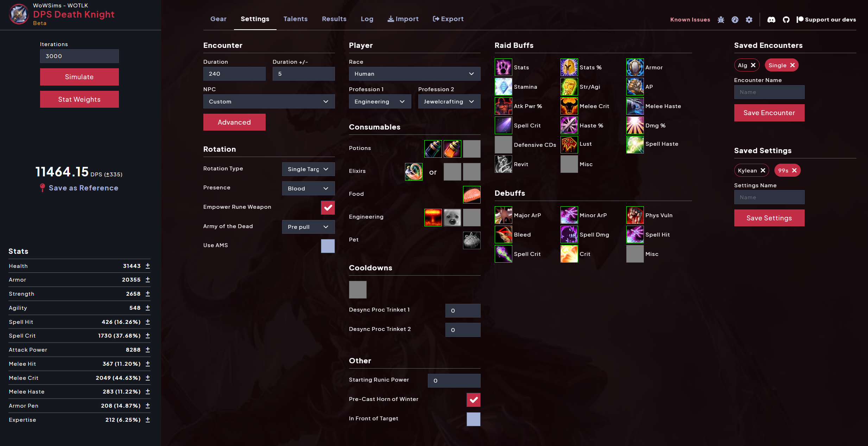Open the Log tab
The width and height of the screenshot is (868, 446).
[x=367, y=19]
